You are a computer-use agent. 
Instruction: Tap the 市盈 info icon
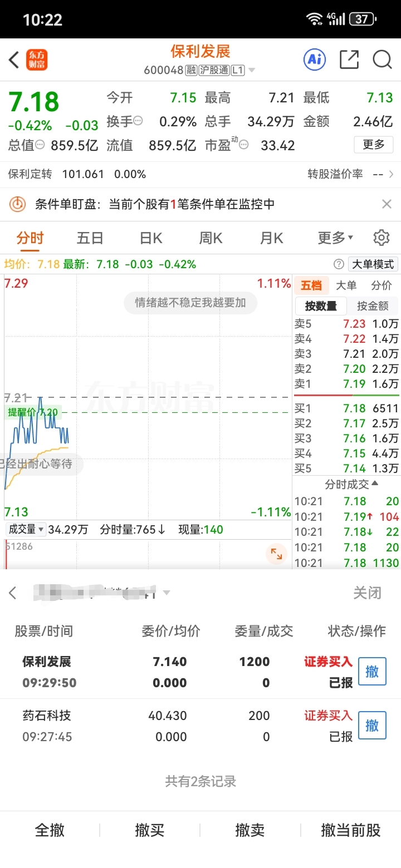[244, 146]
